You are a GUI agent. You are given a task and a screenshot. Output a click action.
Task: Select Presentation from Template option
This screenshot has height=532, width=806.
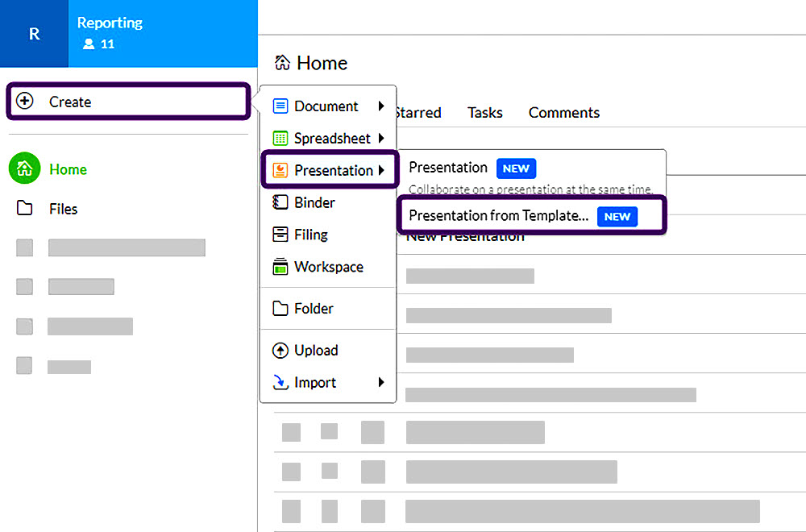point(498,216)
